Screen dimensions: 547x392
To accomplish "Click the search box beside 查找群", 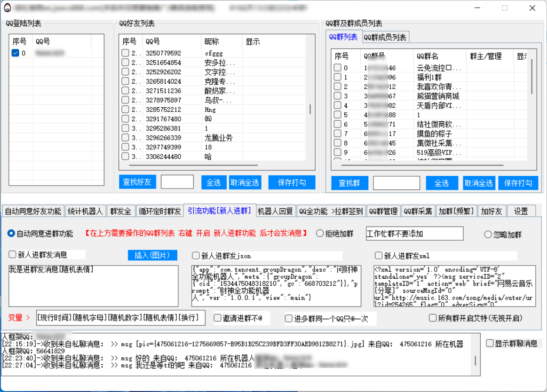I will click(x=396, y=183).
